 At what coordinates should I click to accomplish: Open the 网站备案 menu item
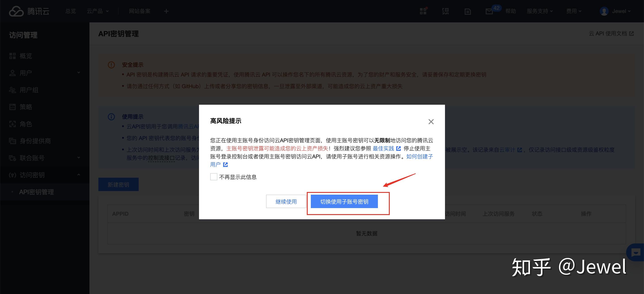click(140, 11)
